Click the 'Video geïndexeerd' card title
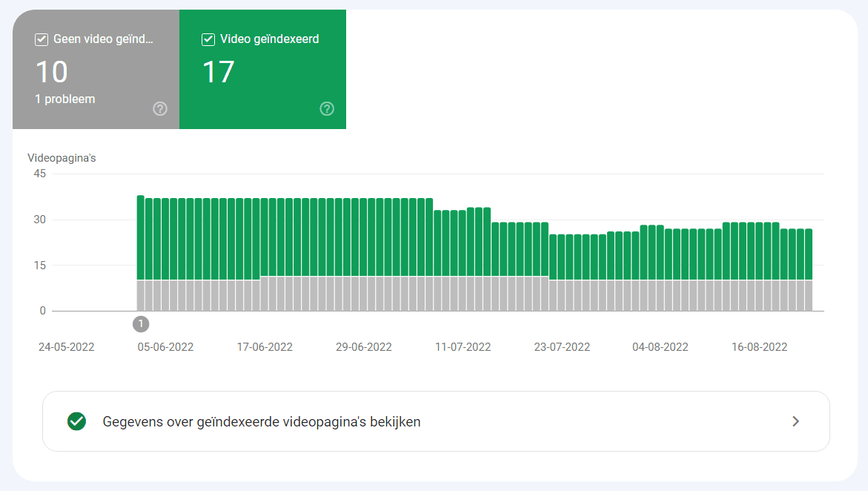Viewport: 868px width, 491px height. click(270, 39)
